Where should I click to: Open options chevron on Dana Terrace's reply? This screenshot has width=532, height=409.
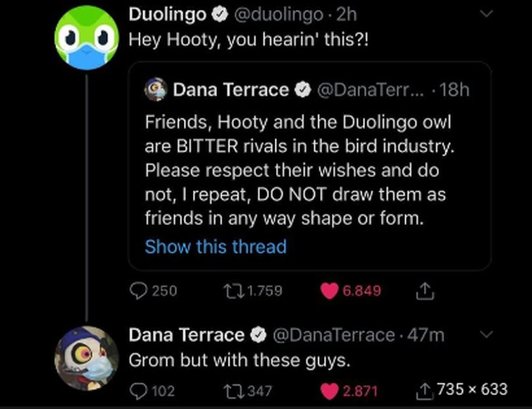(x=485, y=334)
